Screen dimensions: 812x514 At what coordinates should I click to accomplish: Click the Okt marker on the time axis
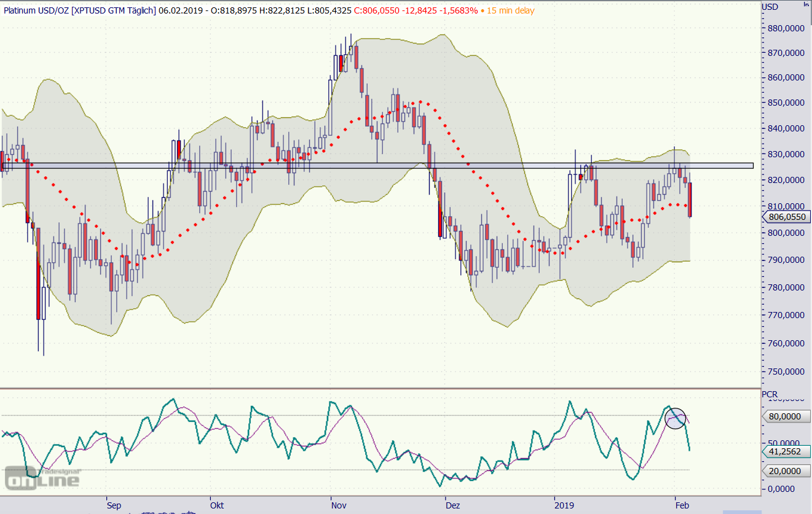coord(216,505)
